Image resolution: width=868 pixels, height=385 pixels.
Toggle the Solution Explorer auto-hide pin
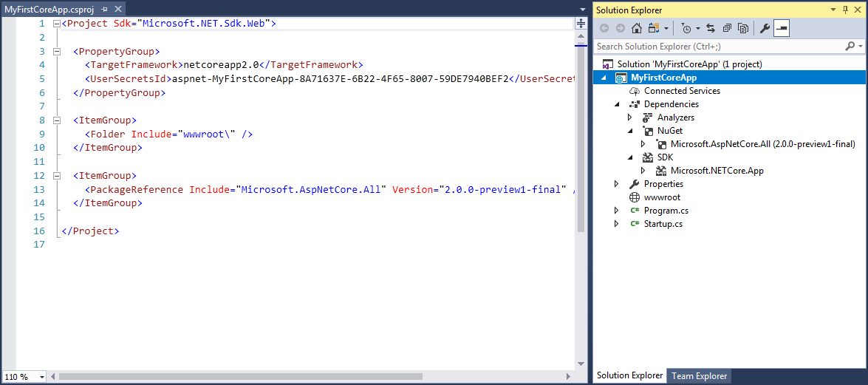tap(845, 10)
